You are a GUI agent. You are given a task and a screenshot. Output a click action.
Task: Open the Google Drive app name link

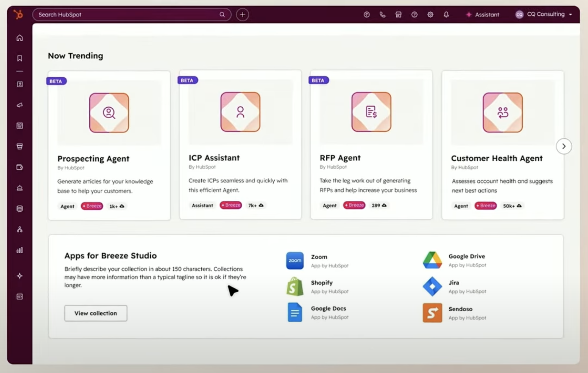coord(467,256)
